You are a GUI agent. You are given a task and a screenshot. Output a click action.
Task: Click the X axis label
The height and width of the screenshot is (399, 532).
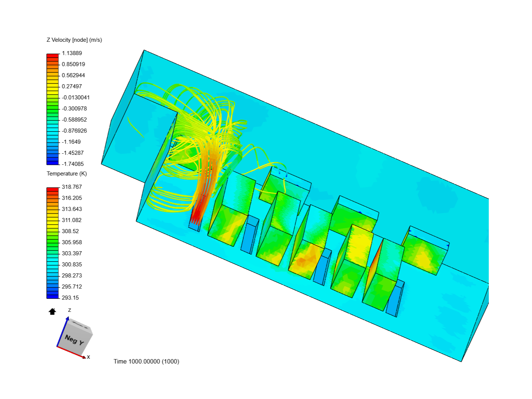coord(88,357)
